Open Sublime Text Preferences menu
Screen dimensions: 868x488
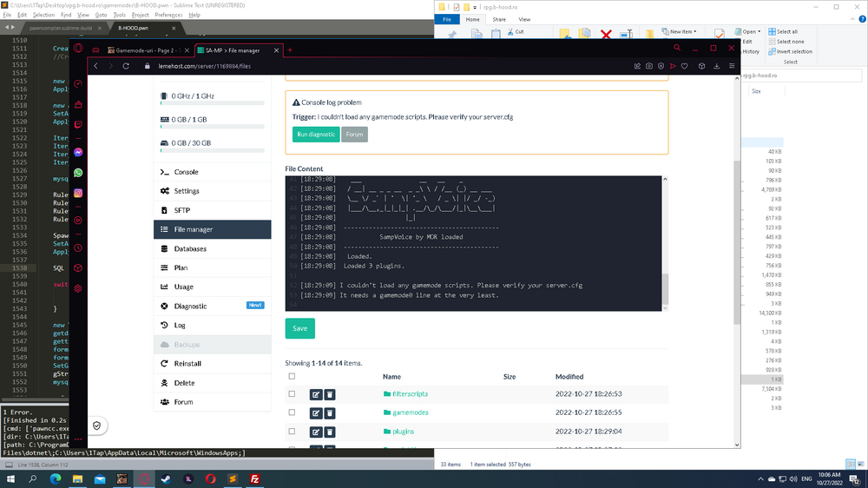[168, 15]
